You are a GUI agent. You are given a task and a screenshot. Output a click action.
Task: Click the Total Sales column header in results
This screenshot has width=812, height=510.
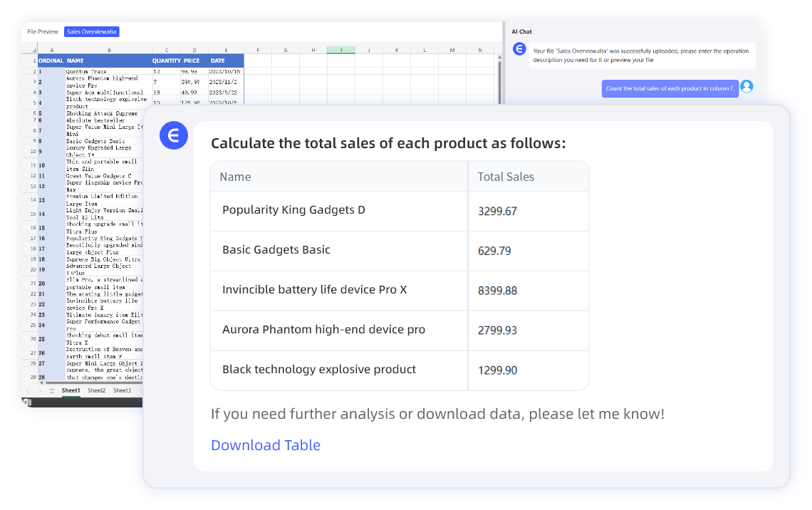[507, 176]
